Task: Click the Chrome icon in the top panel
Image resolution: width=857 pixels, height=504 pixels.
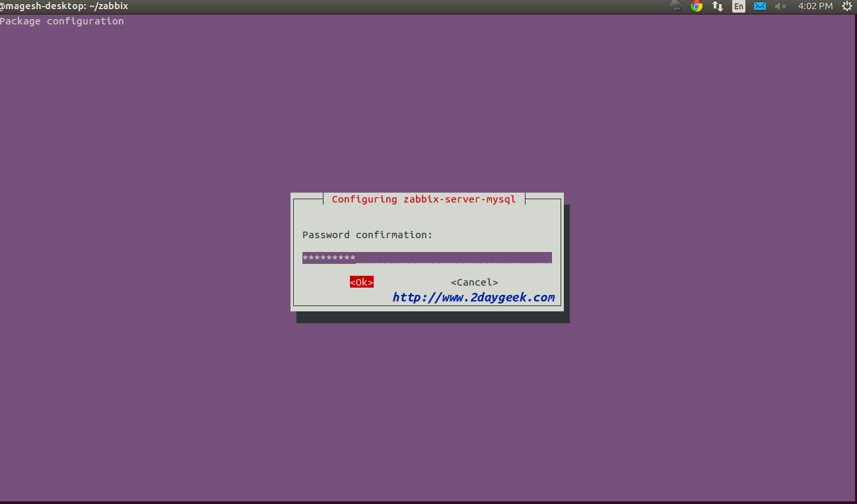Action: pyautogui.click(x=696, y=6)
